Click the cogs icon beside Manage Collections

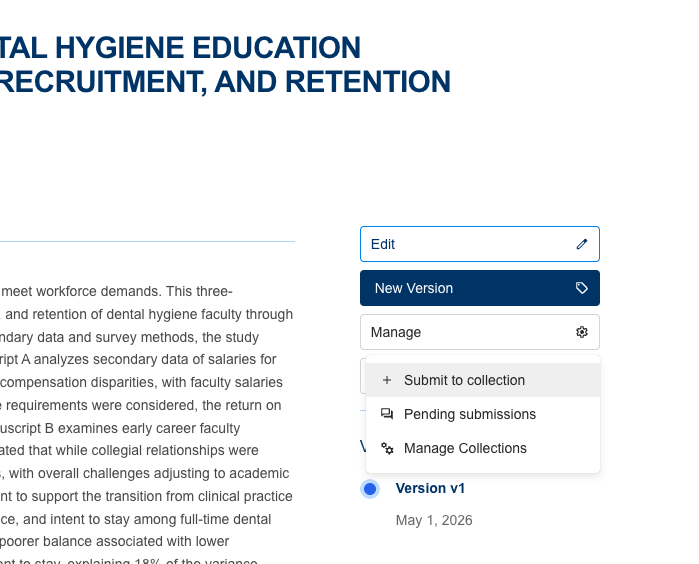pos(387,448)
